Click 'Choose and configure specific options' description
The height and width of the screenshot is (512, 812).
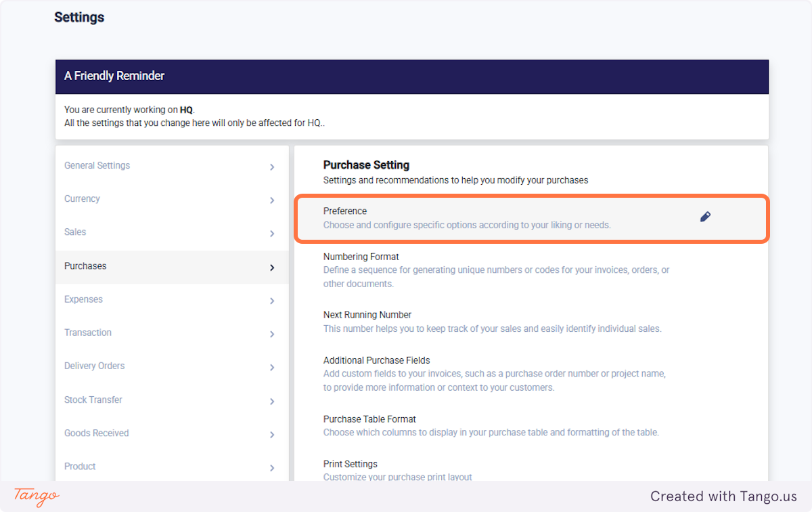[x=467, y=225]
